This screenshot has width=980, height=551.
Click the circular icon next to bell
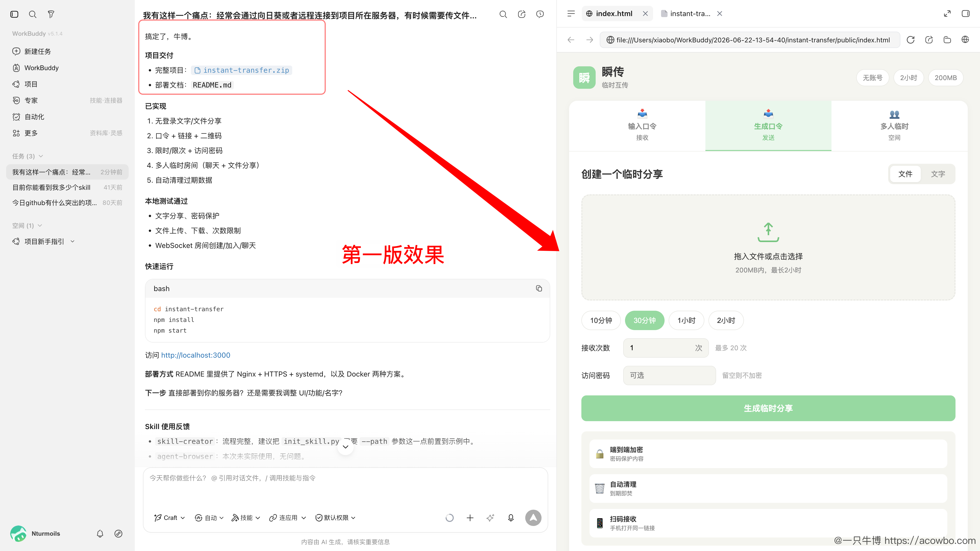[118, 533]
